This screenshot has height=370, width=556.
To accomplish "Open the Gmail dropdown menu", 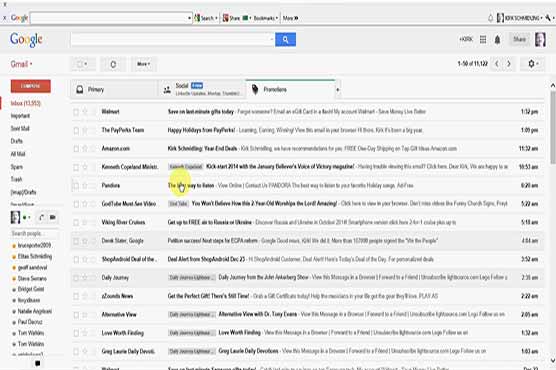I will coord(21,64).
